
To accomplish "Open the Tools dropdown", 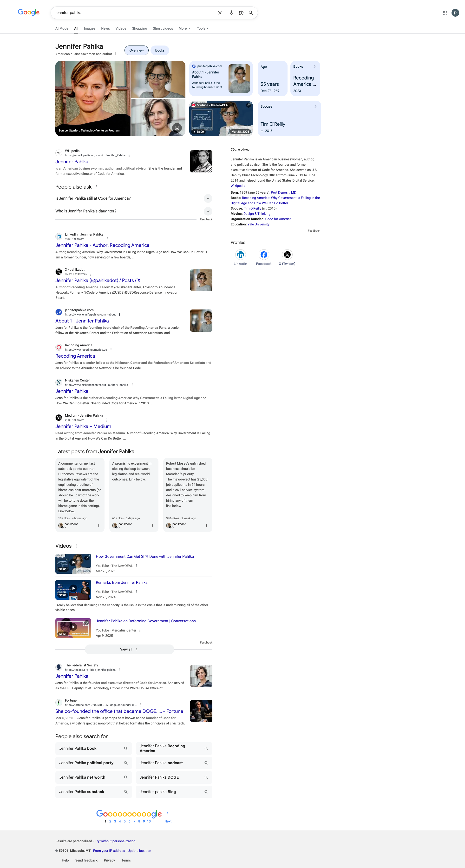I will pos(203,29).
